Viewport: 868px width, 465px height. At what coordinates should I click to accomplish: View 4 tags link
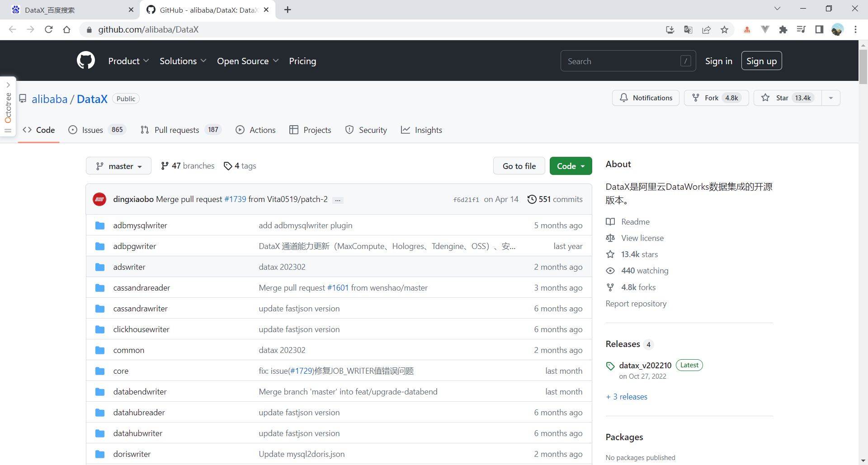click(240, 166)
